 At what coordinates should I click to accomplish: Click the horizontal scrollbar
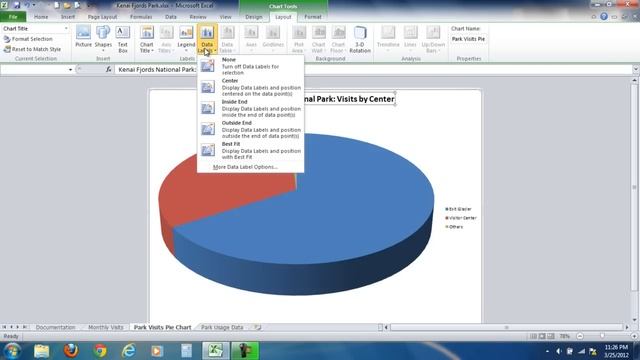[x=507, y=327]
